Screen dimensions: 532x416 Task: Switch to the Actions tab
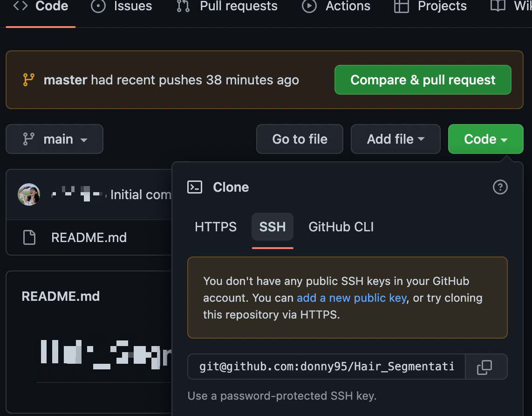336,6
